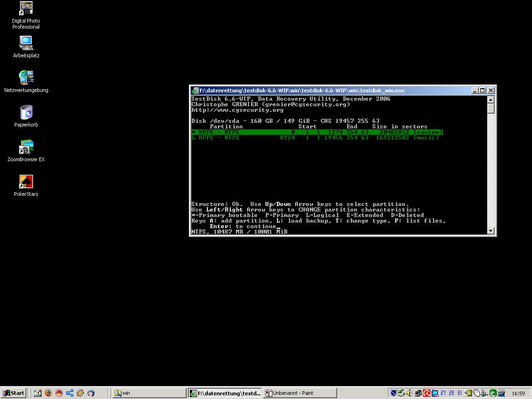
Task: Launch Firefox from the quick launch bar
Action: pyautogui.click(x=48, y=393)
